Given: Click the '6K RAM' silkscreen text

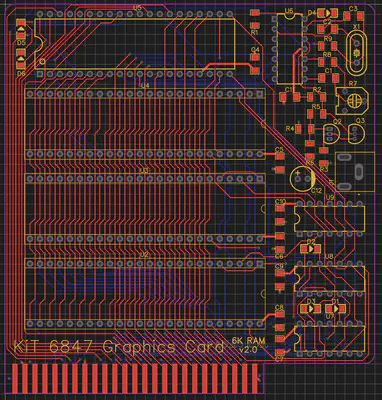Looking at the screenshot, I should click(249, 341).
